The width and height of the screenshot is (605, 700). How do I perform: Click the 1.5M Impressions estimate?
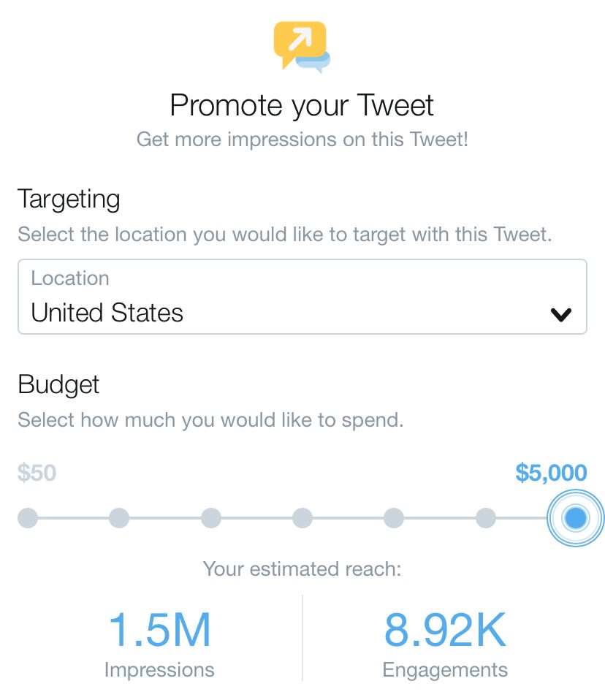159,630
